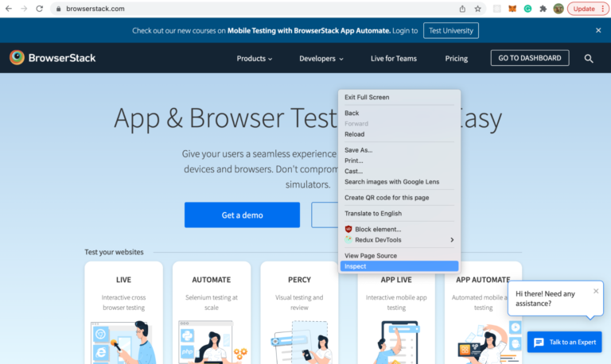Open the AUTOMATE product card
Image resolution: width=611 pixels, height=364 pixels.
point(212,312)
